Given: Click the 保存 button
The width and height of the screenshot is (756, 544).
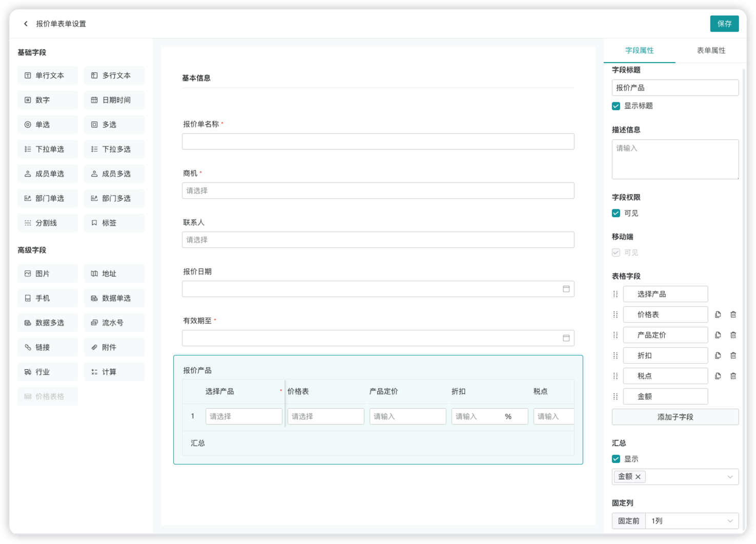Looking at the screenshot, I should pos(724,24).
